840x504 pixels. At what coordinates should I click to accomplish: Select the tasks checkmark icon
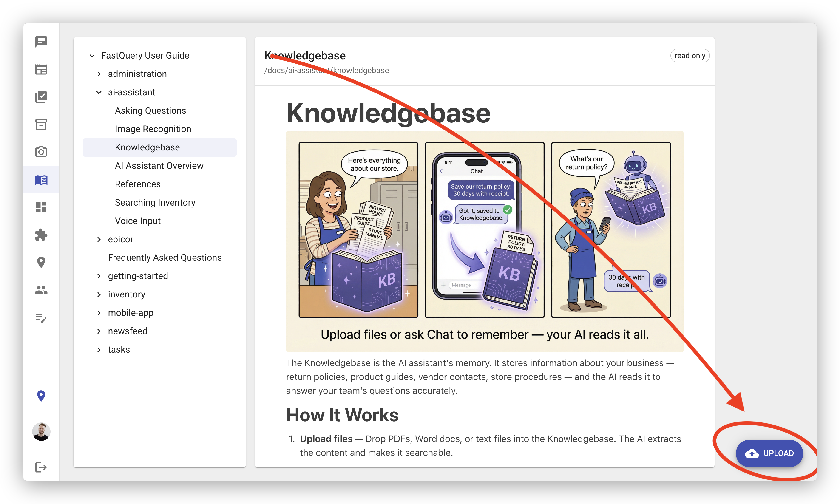coord(41,97)
